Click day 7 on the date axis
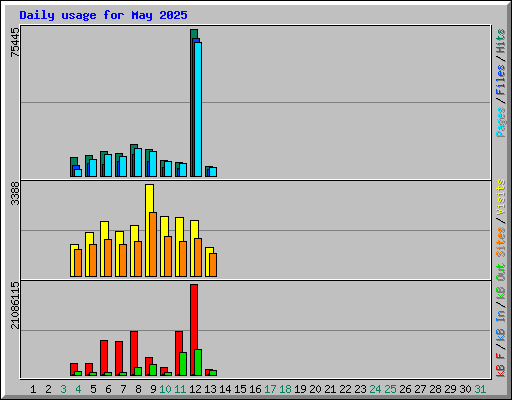The image size is (512, 400). coord(123,389)
